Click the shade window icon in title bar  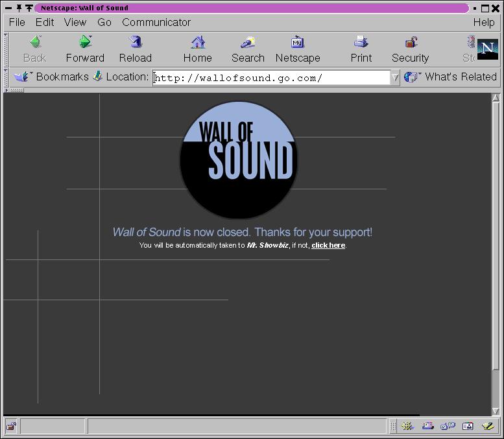(x=29, y=8)
